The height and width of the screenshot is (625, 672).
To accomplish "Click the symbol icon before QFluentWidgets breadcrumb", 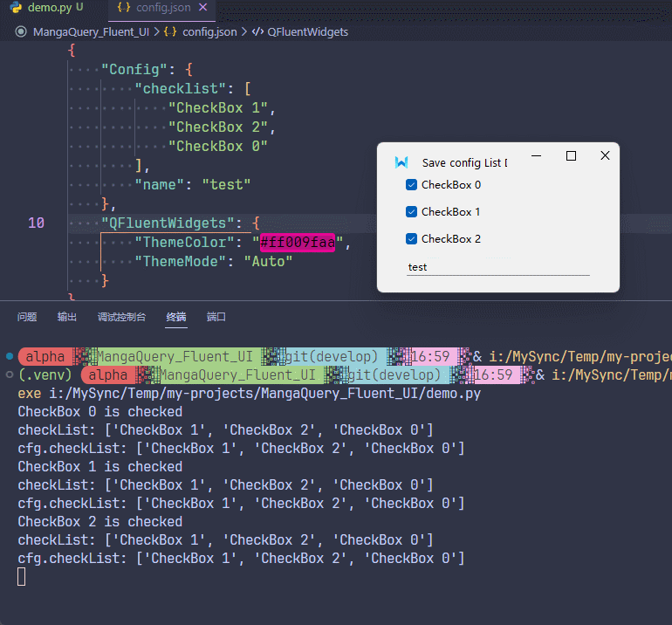I will [257, 32].
